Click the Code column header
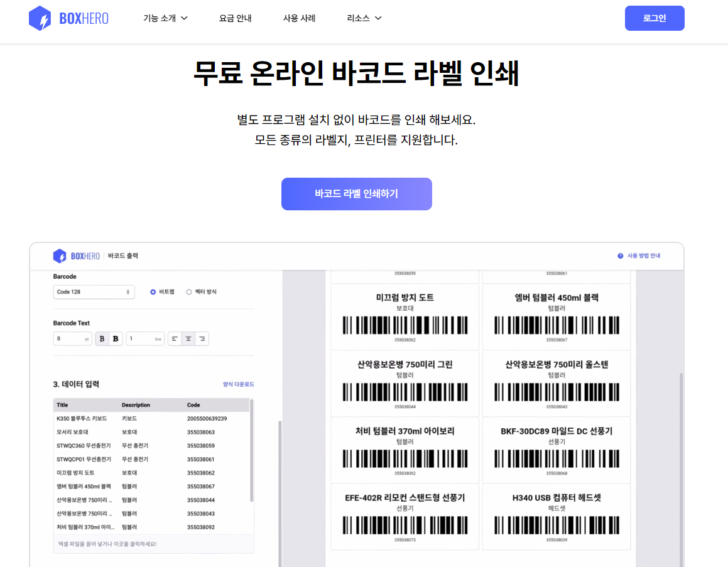Image resolution: width=728 pixels, height=567 pixels. click(193, 405)
